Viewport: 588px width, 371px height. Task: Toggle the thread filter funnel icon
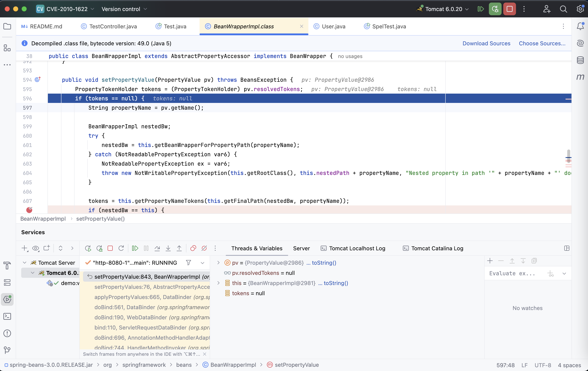pyautogui.click(x=188, y=263)
